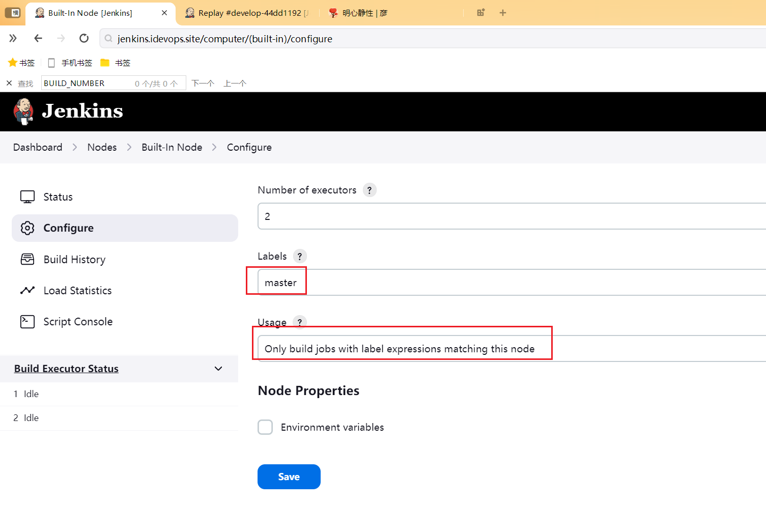Reload the page with refresh icon

(84, 38)
